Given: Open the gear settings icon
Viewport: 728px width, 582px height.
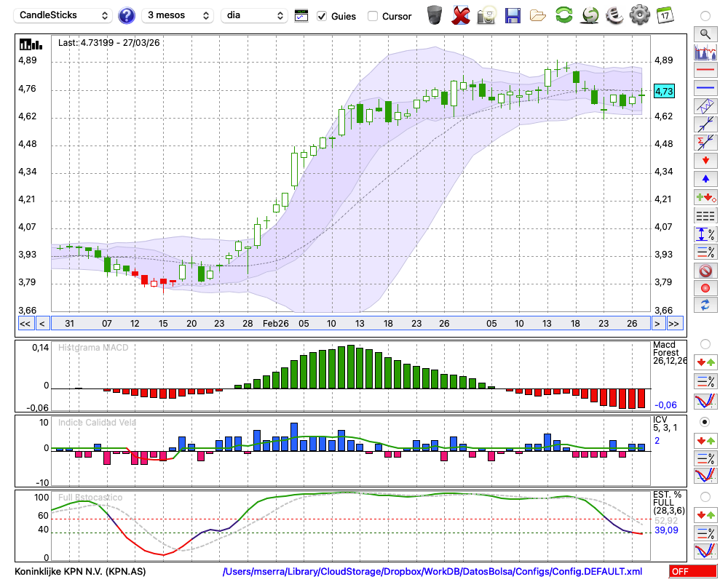Looking at the screenshot, I should click(640, 15).
